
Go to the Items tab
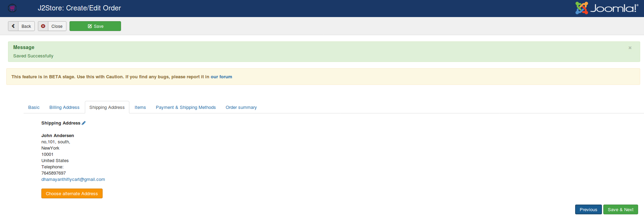pyautogui.click(x=140, y=107)
